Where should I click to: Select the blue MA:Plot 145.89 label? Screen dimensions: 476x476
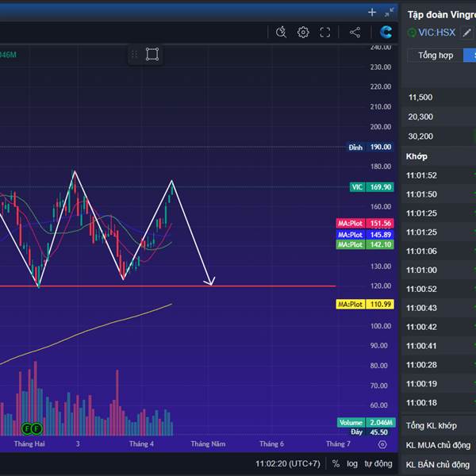tap(365, 235)
